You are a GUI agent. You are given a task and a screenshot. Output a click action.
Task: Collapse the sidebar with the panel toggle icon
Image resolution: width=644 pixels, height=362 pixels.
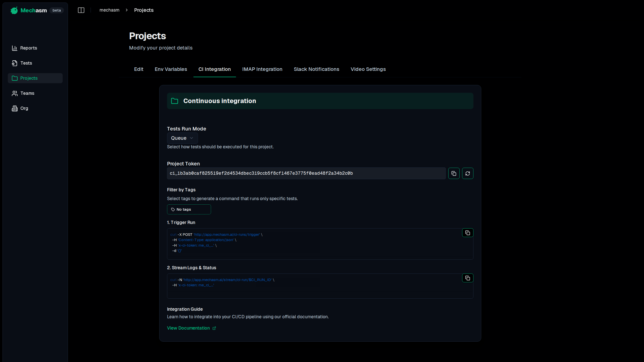[x=81, y=10]
